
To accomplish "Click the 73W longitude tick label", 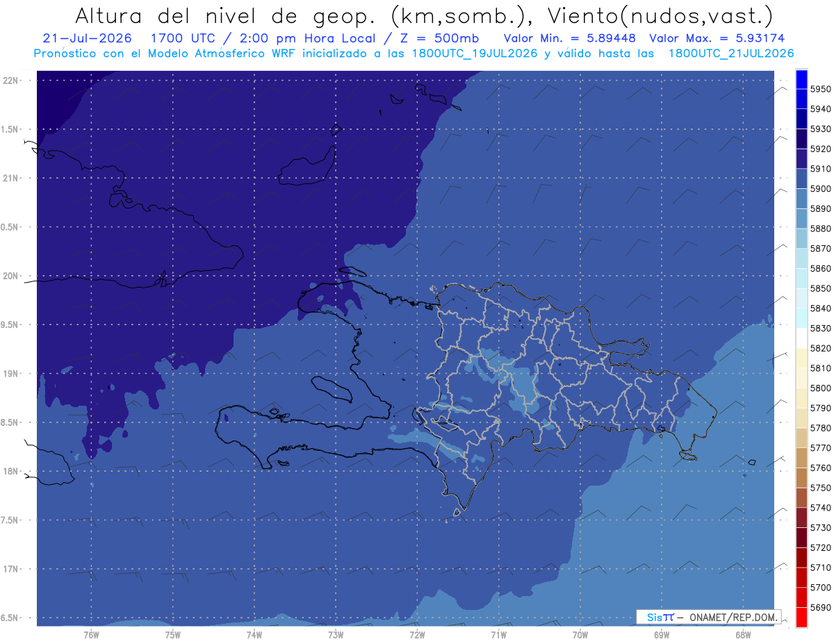I will pyautogui.click(x=336, y=634).
